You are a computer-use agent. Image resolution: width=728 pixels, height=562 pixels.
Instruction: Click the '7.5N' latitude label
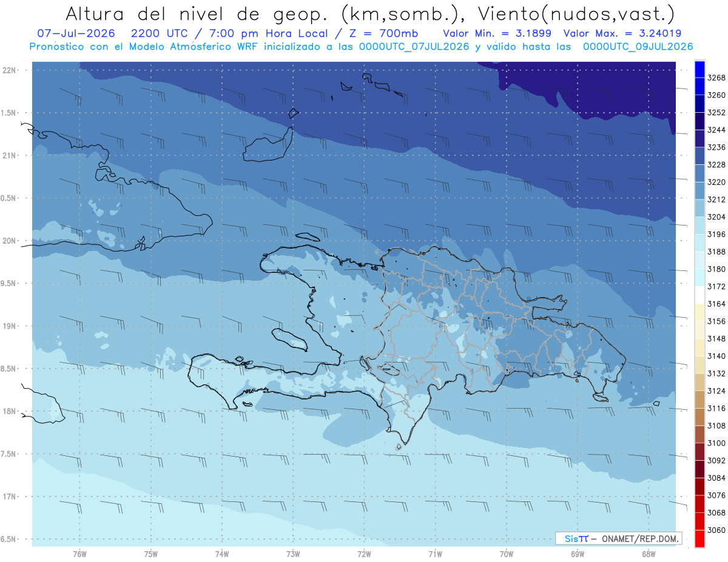tap(8, 454)
